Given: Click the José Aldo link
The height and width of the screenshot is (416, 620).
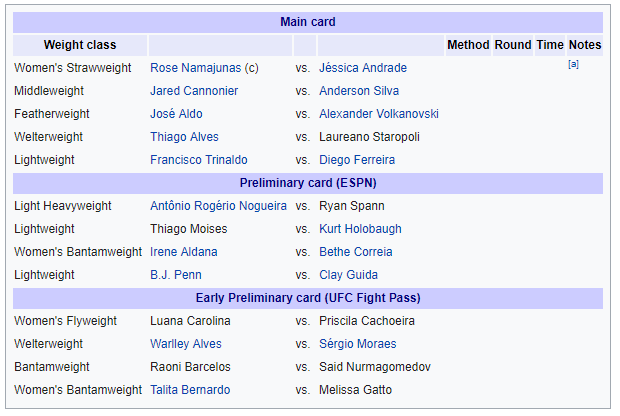Looking at the screenshot, I should pos(176,114).
